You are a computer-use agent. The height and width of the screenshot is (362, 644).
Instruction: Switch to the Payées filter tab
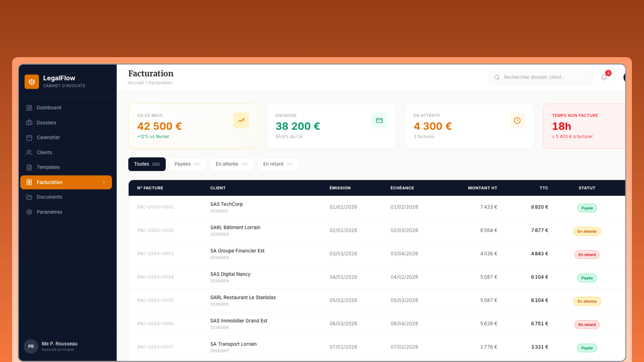click(x=187, y=164)
